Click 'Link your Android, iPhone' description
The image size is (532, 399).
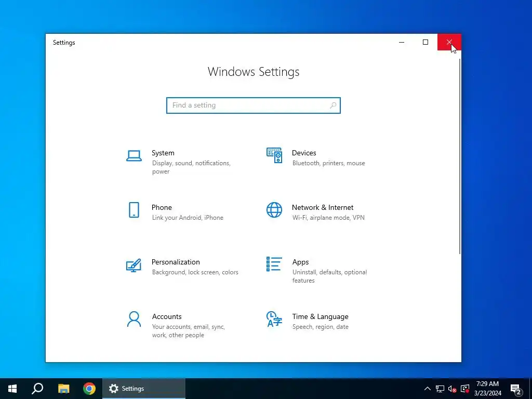188,218
